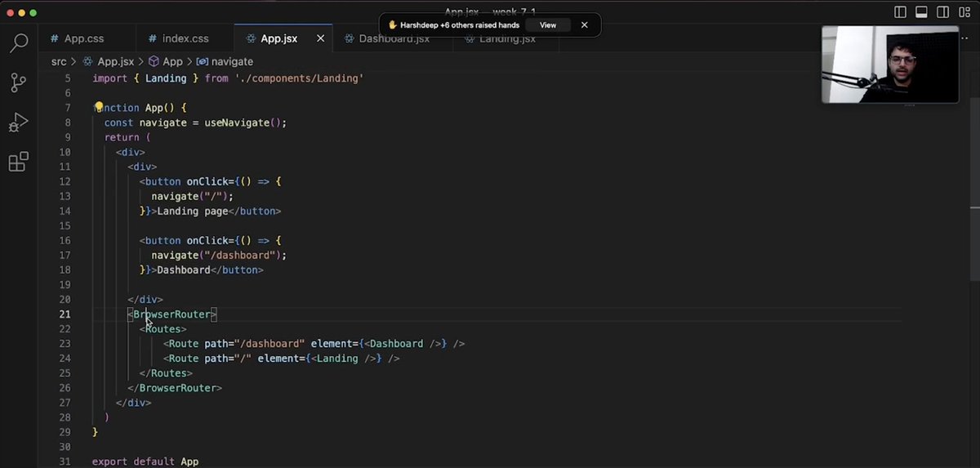
Task: Toggle the secondary side bar layout icon
Action: click(942, 12)
